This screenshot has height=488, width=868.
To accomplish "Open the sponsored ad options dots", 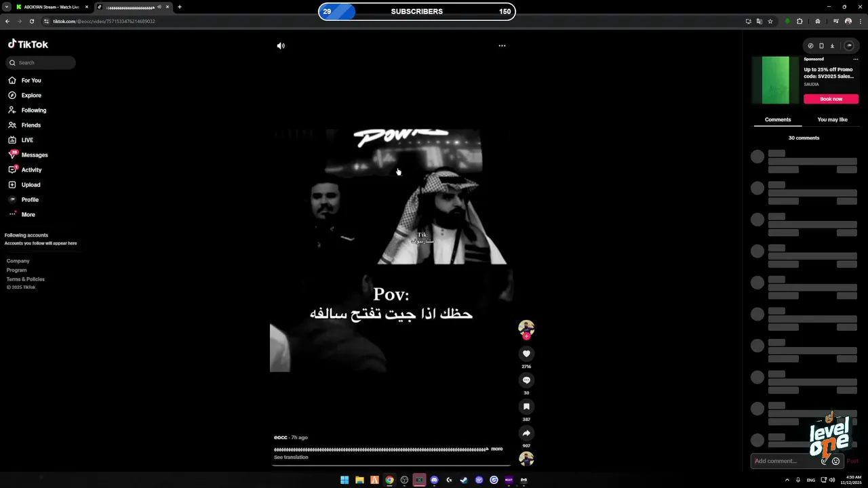I will [x=856, y=60].
